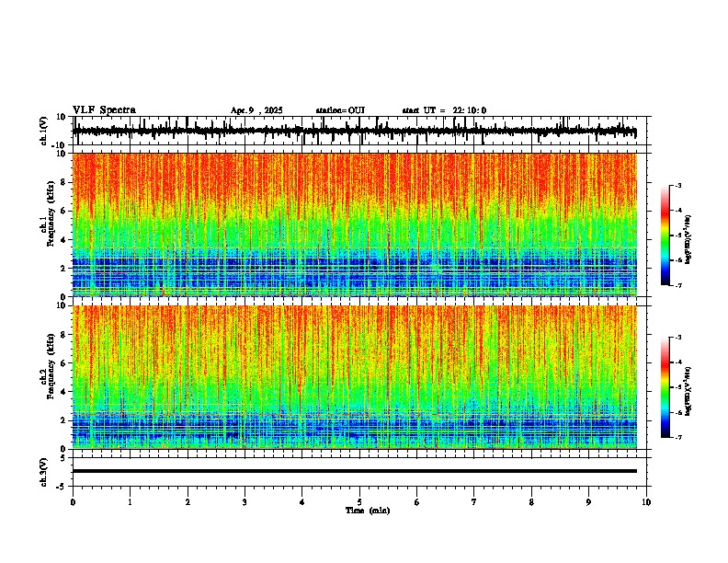
Task: Click time axis tick label "10" at bottom right
Action: click(x=646, y=502)
